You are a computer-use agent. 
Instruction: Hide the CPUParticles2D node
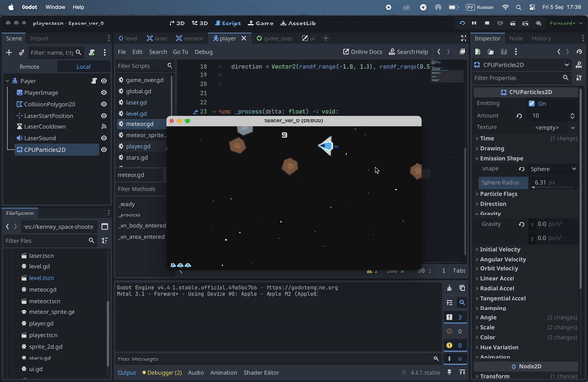[x=104, y=150]
